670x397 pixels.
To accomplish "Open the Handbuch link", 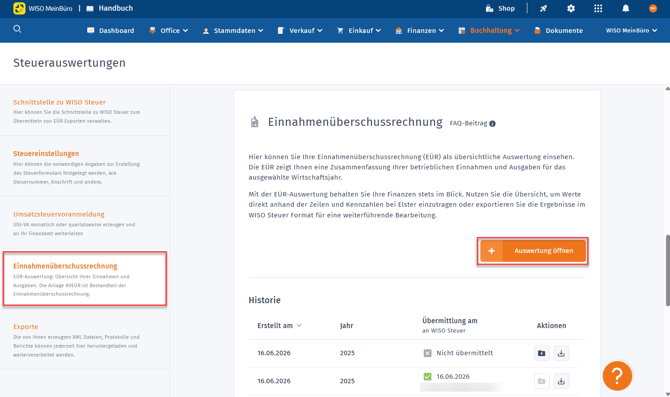I will point(110,8).
